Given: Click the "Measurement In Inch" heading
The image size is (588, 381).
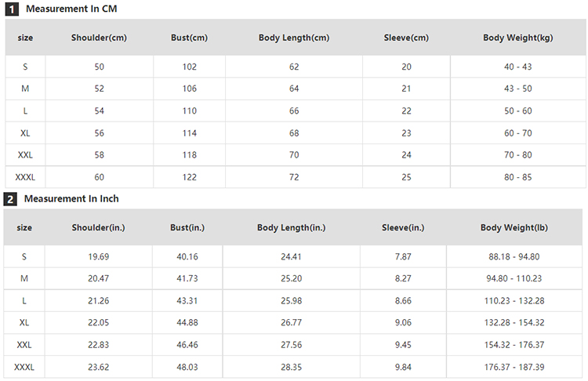Looking at the screenshot, I should click(71, 199).
